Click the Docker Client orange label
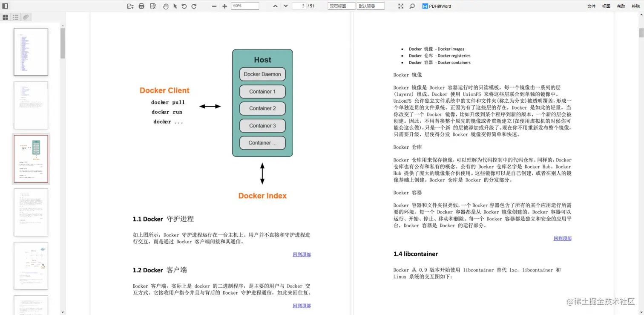The image size is (644, 315). pos(164,90)
